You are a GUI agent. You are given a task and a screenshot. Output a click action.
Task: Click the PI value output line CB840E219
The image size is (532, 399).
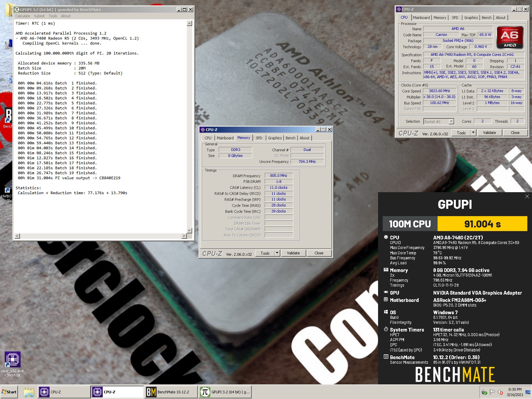click(69, 178)
